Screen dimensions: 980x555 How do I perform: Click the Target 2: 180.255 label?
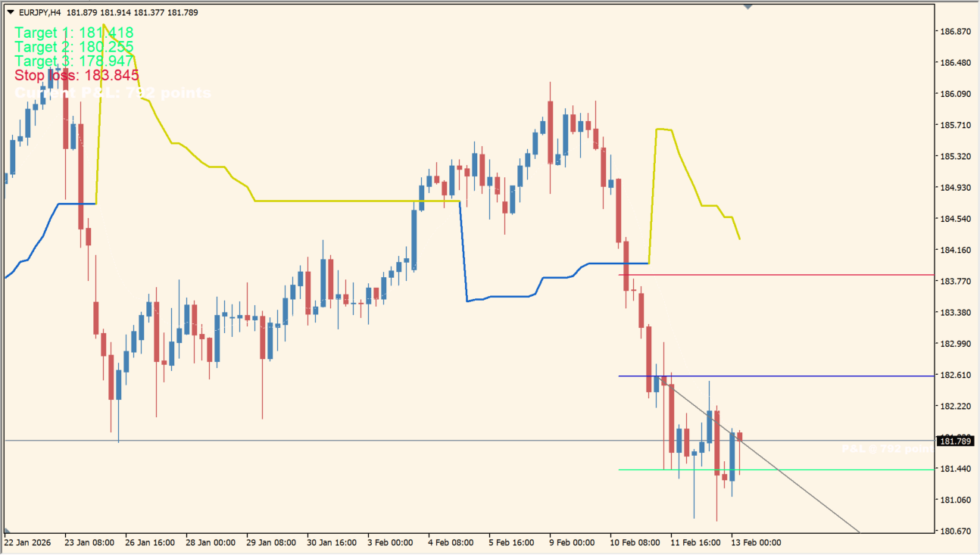coord(73,47)
